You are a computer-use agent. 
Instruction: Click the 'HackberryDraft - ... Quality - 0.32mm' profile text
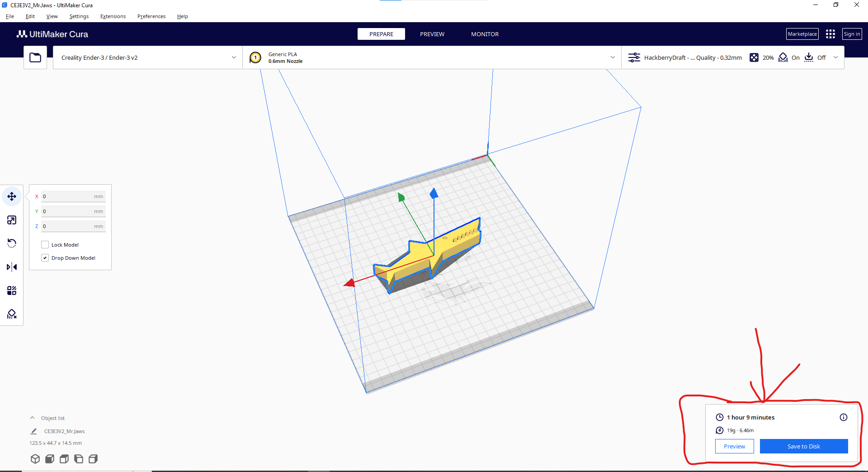click(x=693, y=57)
